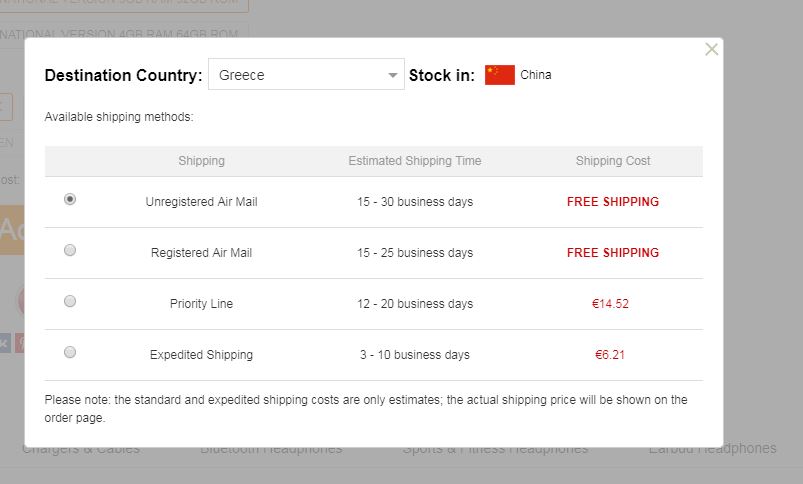Viewport: 803px width, 484px height.
Task: Click the €14.52 Priority Line cost
Action: click(x=612, y=304)
